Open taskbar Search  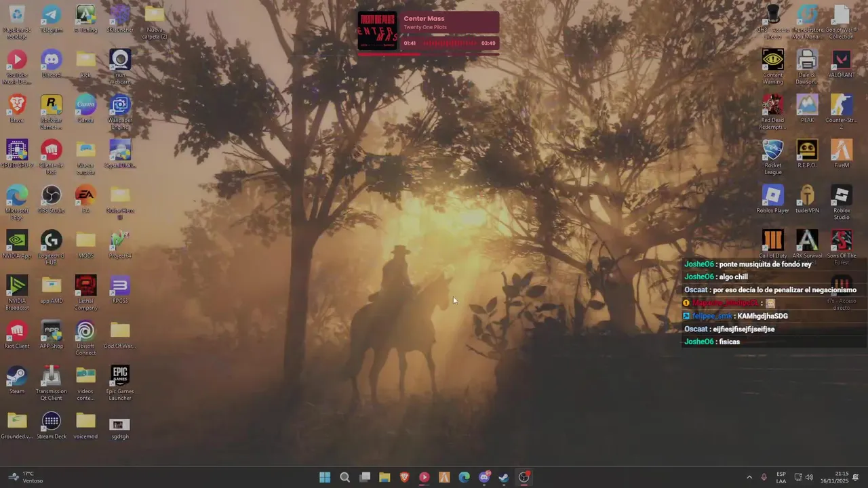[x=344, y=477]
